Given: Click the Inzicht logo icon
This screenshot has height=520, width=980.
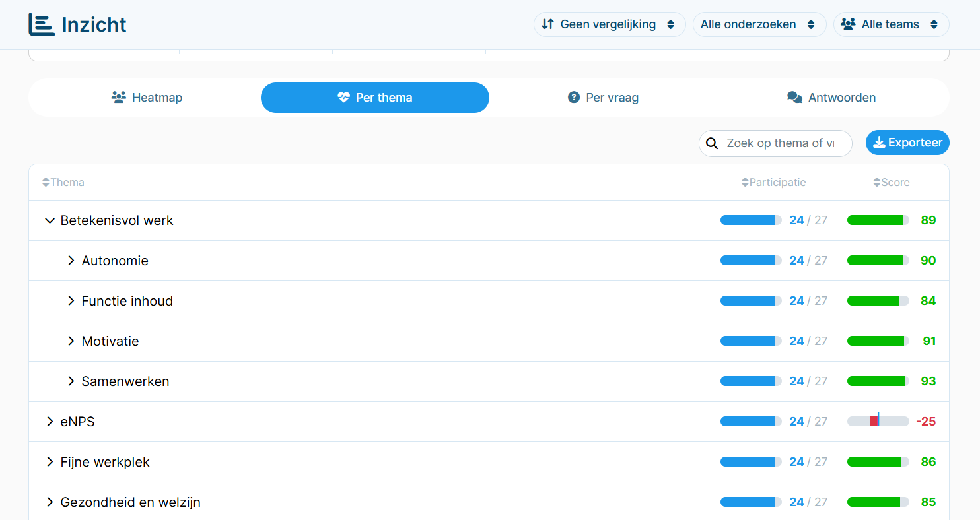Looking at the screenshot, I should [42, 24].
